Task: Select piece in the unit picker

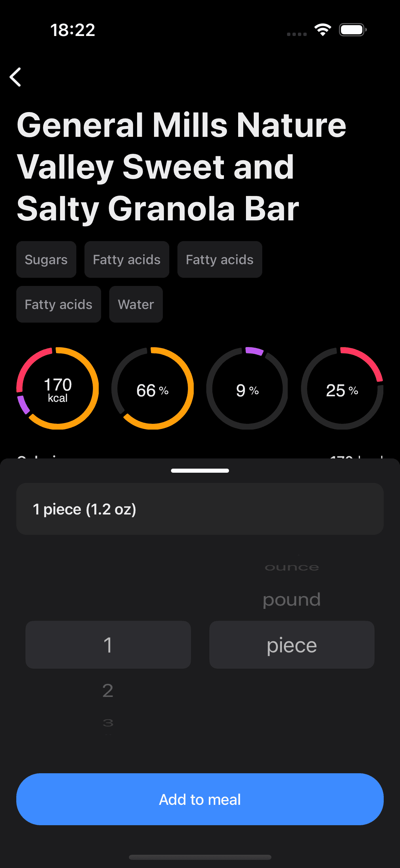Action: (x=292, y=645)
